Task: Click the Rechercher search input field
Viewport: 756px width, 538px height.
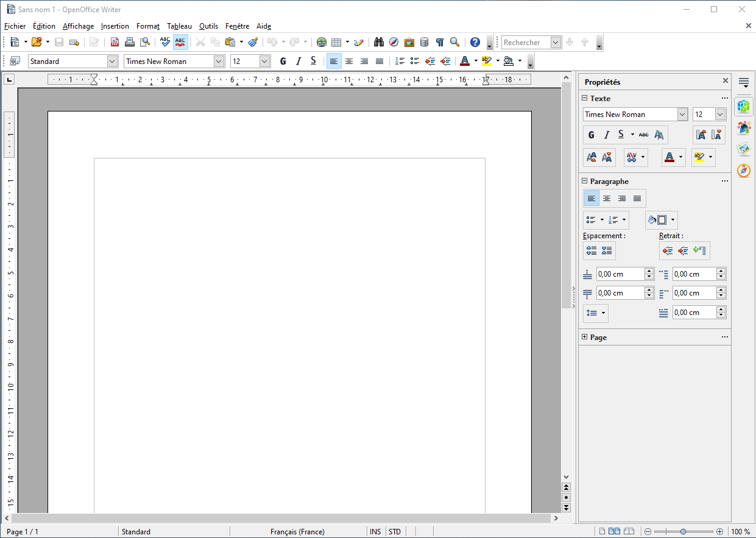Action: tap(525, 42)
